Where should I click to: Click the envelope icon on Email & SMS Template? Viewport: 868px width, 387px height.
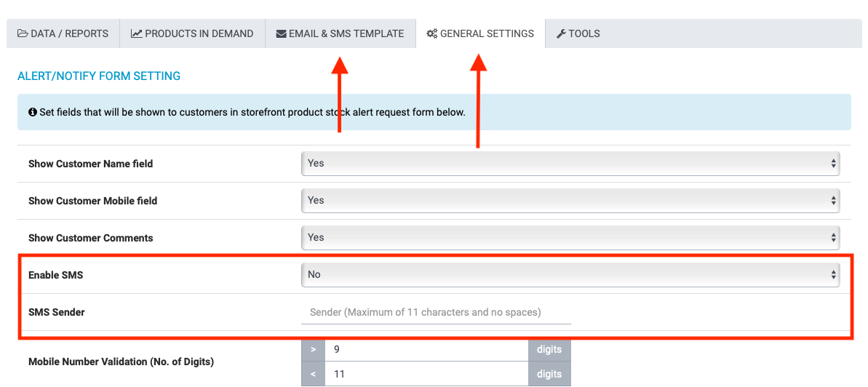tap(281, 33)
